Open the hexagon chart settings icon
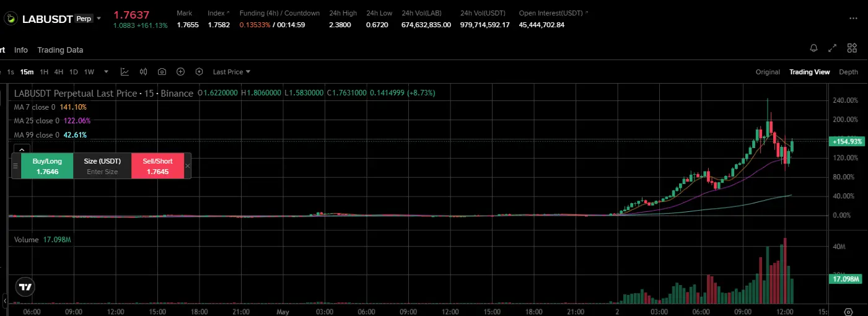 [x=199, y=72]
